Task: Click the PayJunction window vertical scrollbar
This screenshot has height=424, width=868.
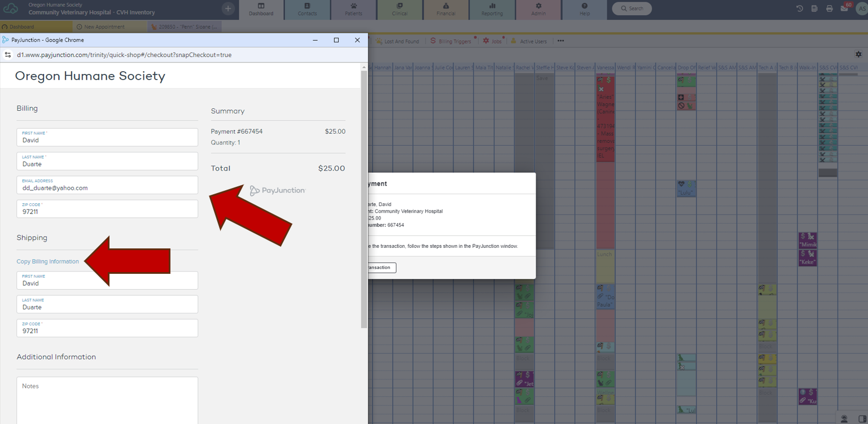Action: (364, 199)
